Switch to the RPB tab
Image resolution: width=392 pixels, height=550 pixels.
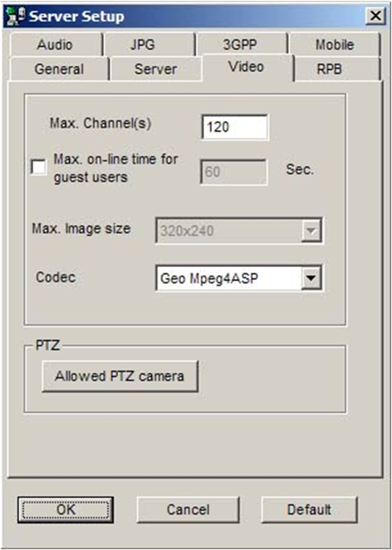329,69
